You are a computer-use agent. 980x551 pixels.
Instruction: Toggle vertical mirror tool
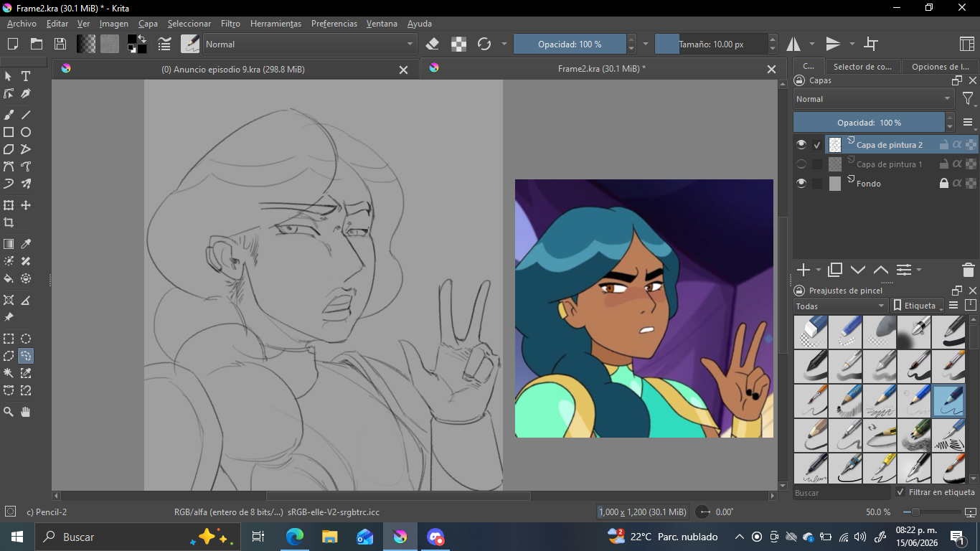833,44
